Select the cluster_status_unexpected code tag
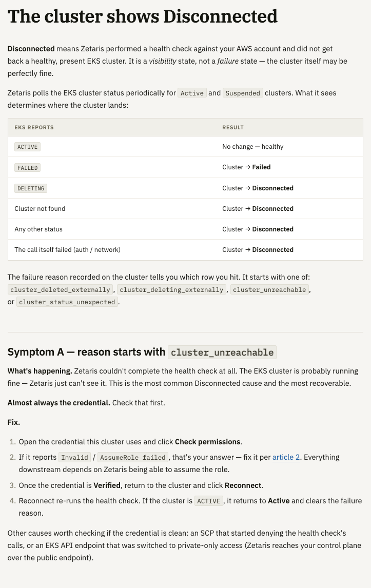 tap(67, 302)
